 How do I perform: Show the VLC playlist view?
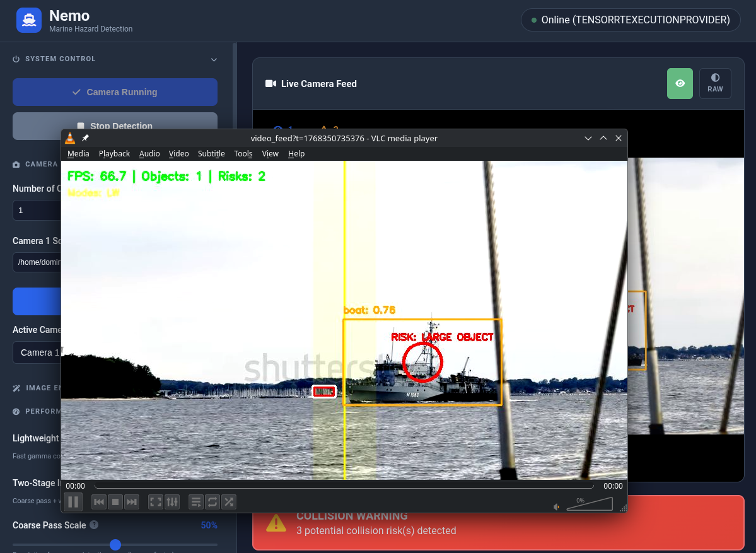196,502
